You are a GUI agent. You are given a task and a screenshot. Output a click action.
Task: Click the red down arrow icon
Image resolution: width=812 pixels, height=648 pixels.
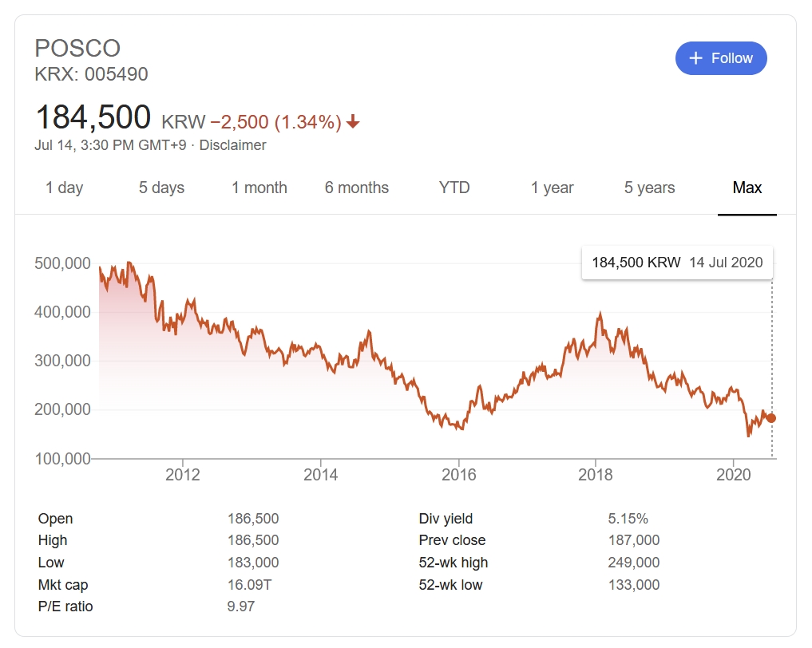click(353, 122)
